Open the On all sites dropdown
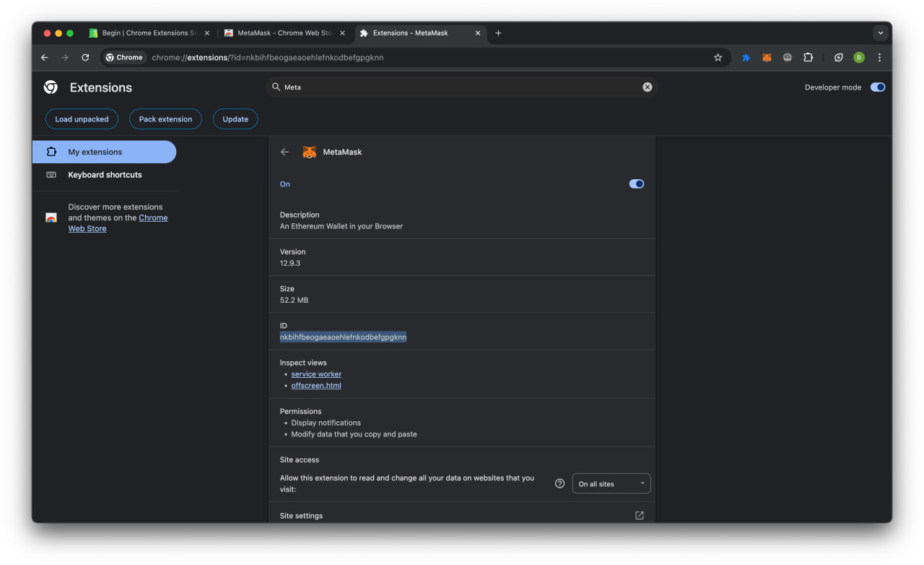This screenshot has height=565, width=924. tap(611, 483)
